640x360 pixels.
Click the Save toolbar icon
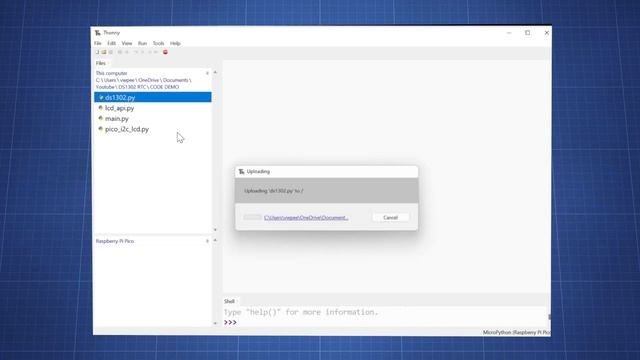111,52
